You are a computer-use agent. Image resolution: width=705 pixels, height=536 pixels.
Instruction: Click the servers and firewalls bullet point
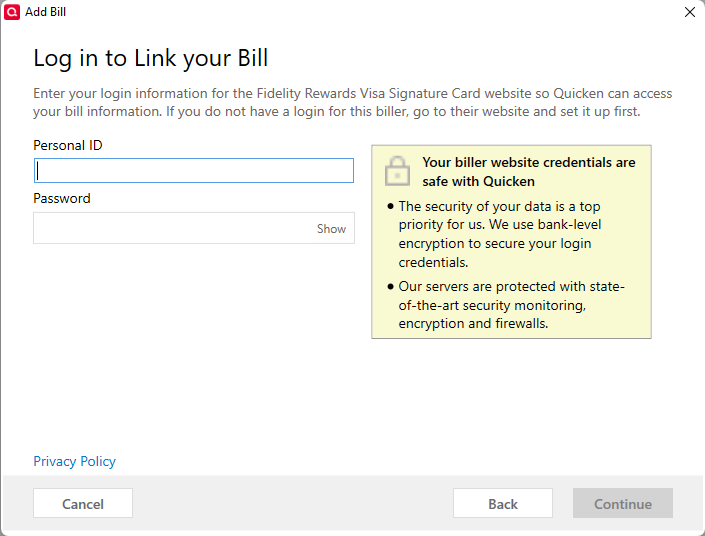511,305
